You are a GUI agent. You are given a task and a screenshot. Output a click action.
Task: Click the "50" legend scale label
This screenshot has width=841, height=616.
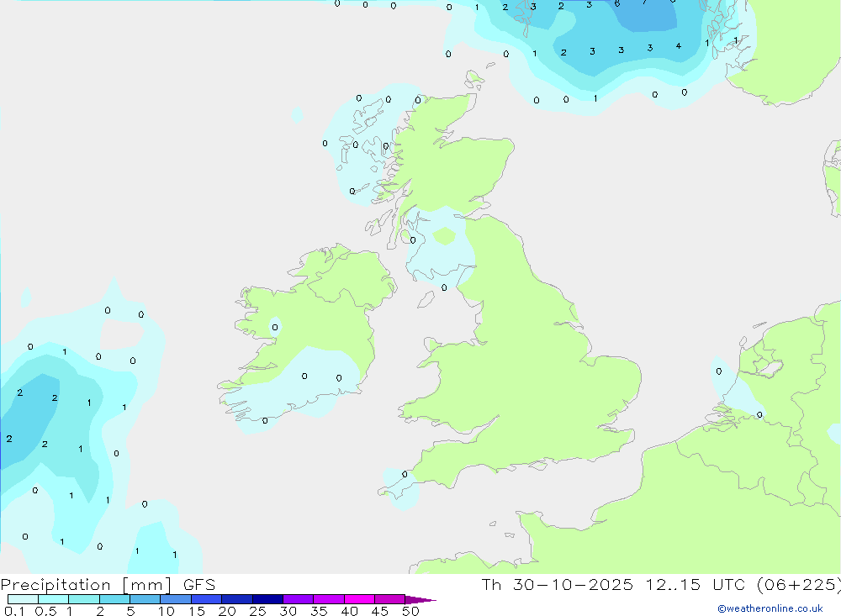coord(411,611)
